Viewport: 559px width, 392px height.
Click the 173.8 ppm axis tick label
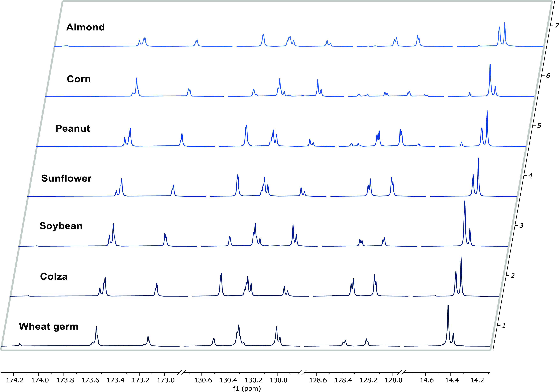pyautogui.click(x=65, y=380)
